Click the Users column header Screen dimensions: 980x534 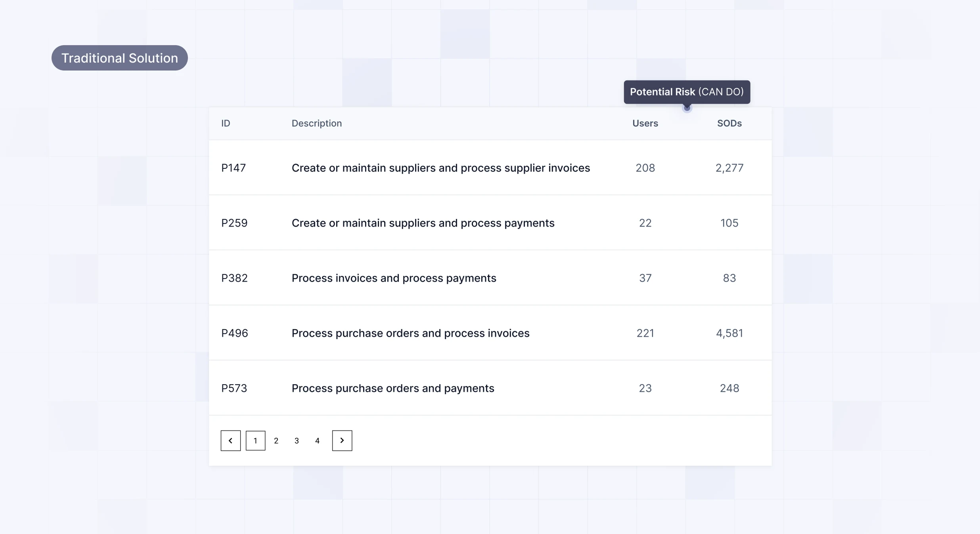pyautogui.click(x=645, y=123)
